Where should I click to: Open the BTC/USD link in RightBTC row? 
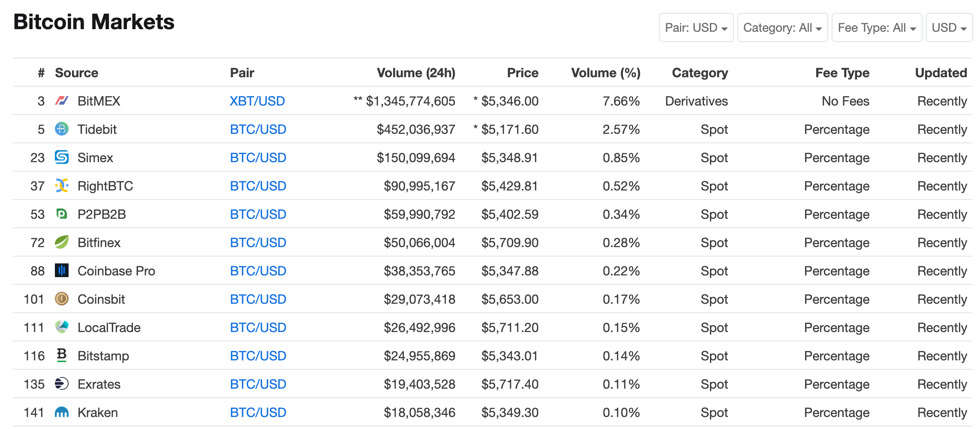click(x=258, y=186)
